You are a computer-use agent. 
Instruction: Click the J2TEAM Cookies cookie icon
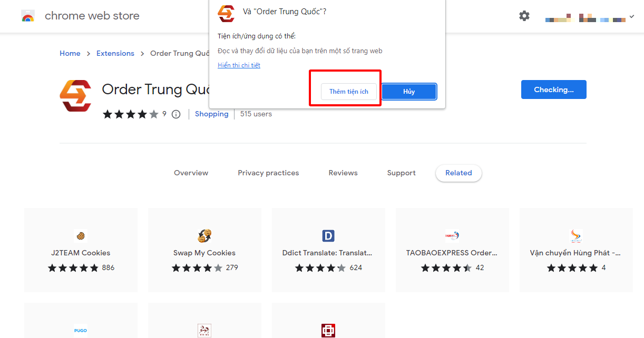[80, 236]
